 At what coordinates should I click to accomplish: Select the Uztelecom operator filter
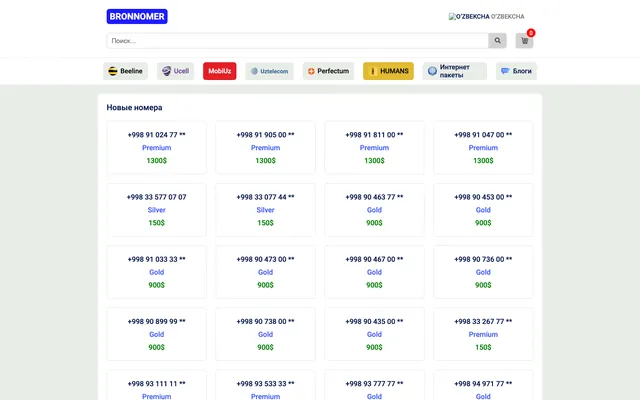(269, 71)
